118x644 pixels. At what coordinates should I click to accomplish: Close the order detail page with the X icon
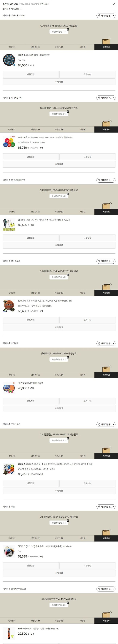click(113, 4)
